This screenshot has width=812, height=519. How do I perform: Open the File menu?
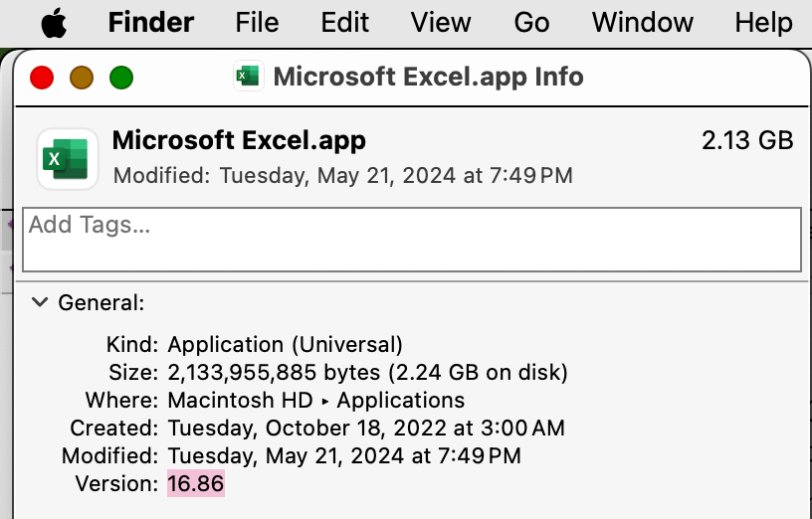coord(259,22)
